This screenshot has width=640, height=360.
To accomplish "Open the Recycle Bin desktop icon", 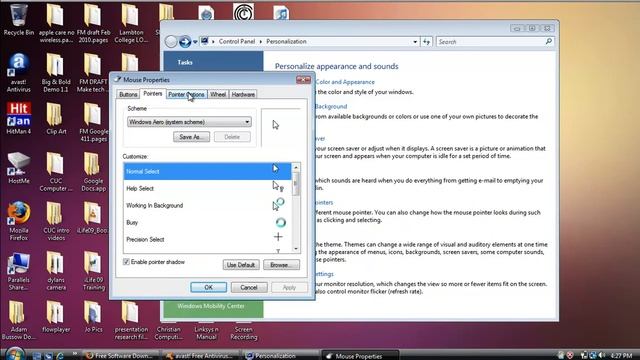I will [x=18, y=20].
